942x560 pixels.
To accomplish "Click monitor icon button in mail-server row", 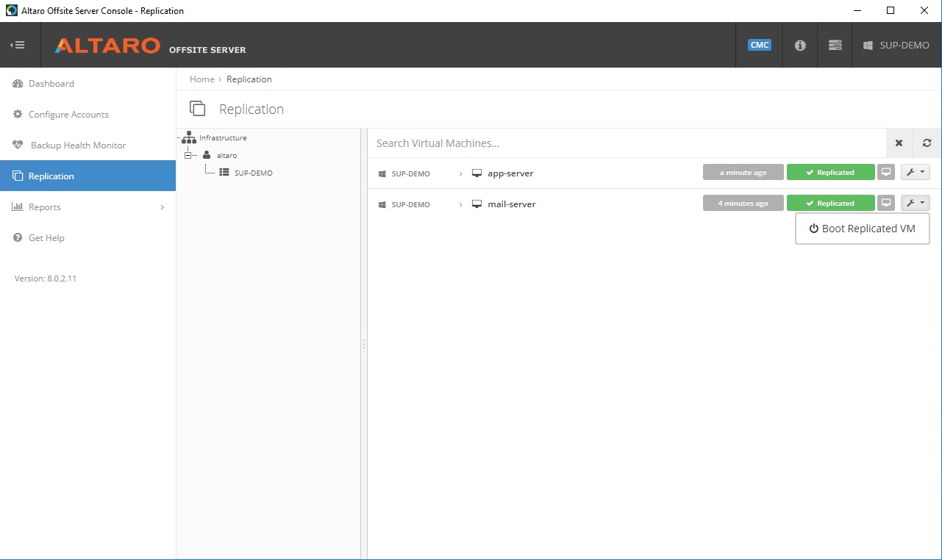I will 886,203.
